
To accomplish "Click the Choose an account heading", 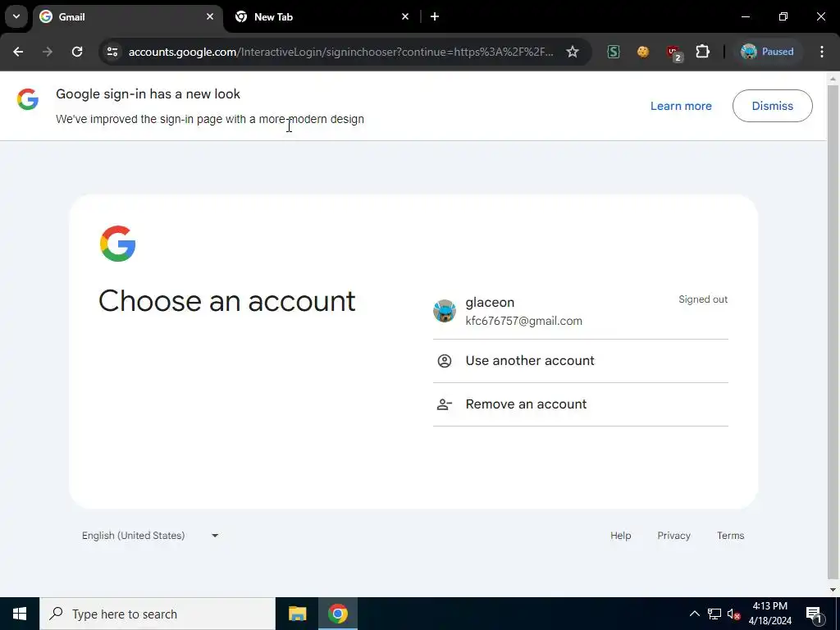I will coord(226,300).
